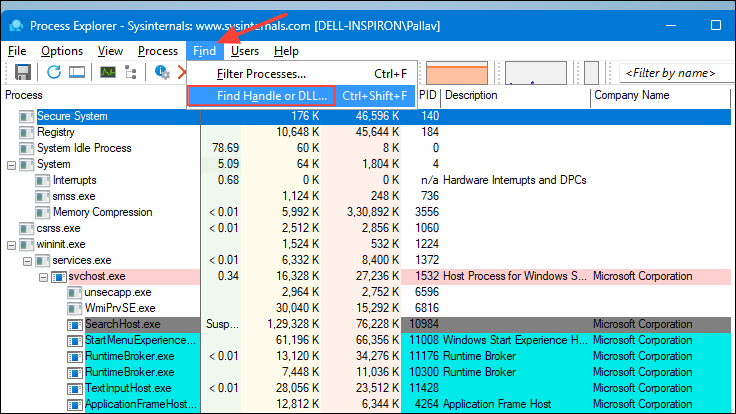Collapse the System process tree node
The height and width of the screenshot is (414, 736).
click(11, 165)
